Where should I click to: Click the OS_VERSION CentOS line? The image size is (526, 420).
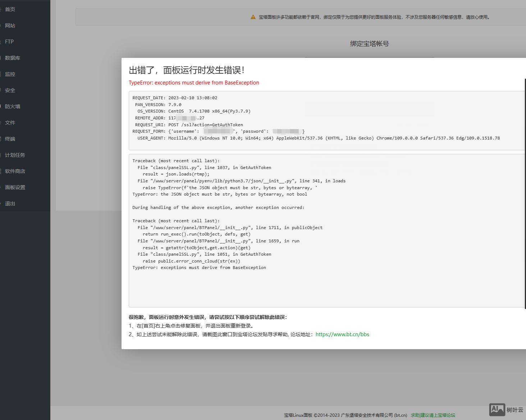194,111
